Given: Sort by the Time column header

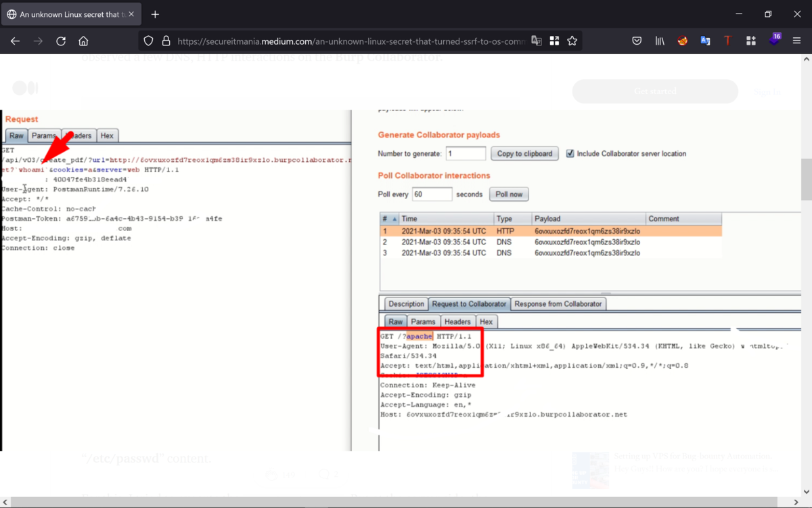Looking at the screenshot, I should coord(445,219).
